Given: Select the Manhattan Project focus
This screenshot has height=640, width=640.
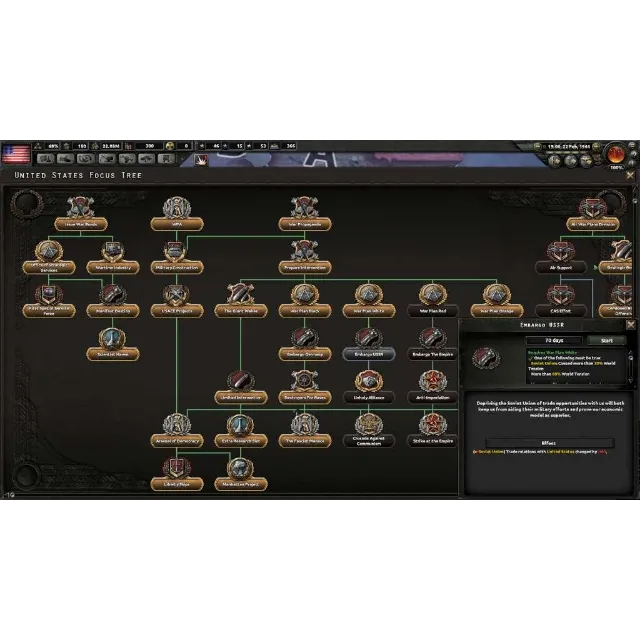Looking at the screenshot, I should 241,476.
